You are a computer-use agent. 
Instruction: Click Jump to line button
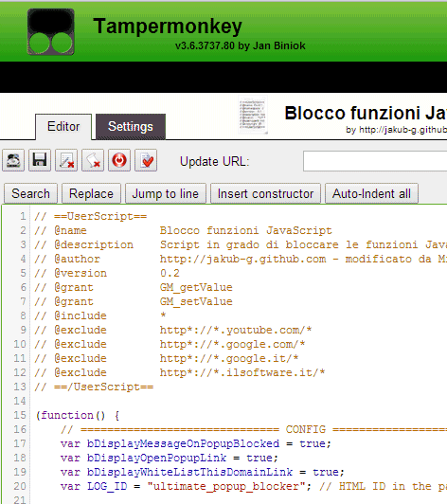[x=166, y=193]
